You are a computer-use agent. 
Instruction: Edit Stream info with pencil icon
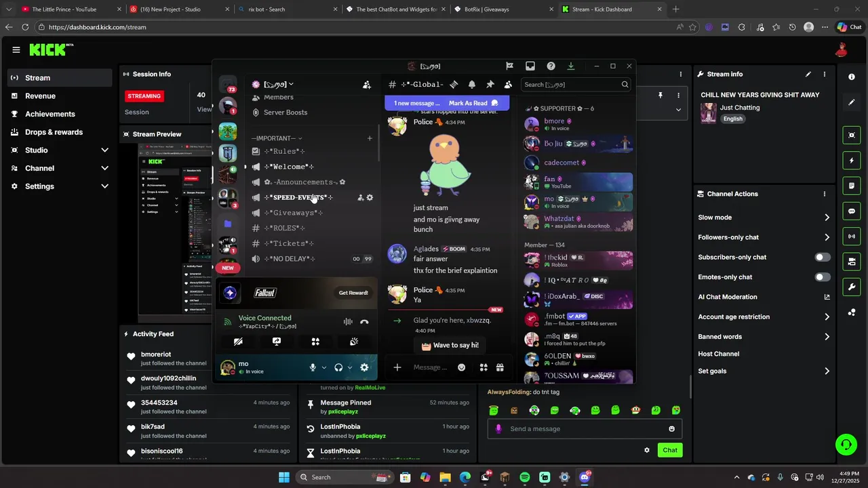(808, 74)
